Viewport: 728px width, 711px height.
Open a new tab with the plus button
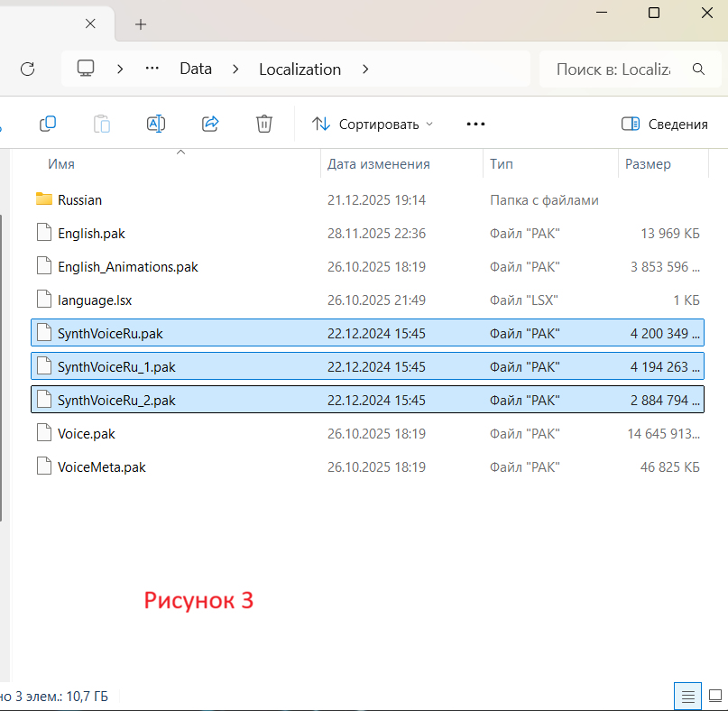click(141, 24)
